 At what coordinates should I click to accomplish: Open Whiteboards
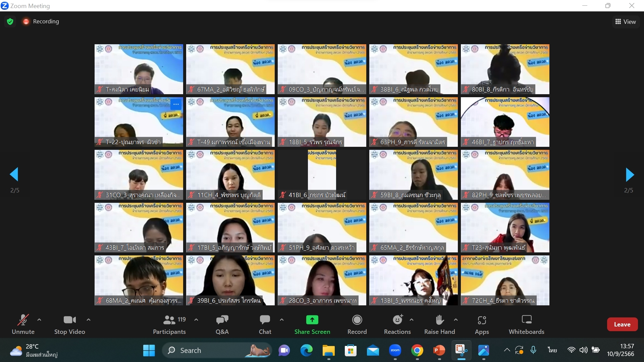(x=527, y=324)
